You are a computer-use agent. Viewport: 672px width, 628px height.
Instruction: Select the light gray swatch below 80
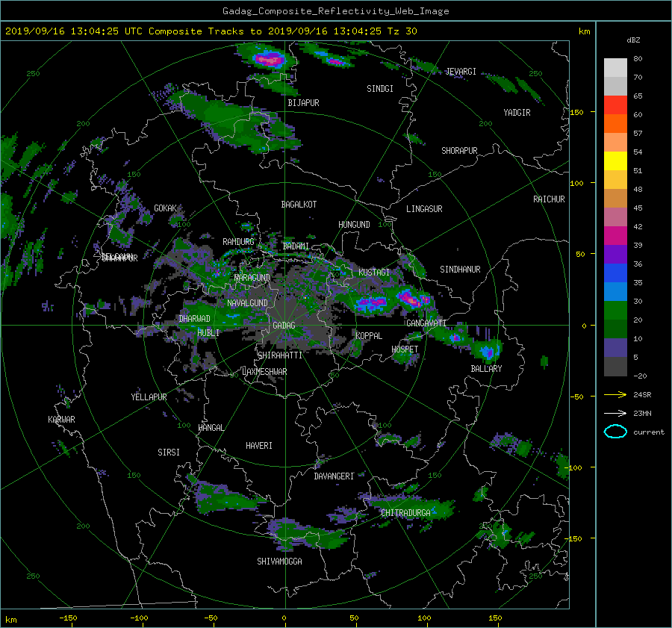(x=615, y=67)
